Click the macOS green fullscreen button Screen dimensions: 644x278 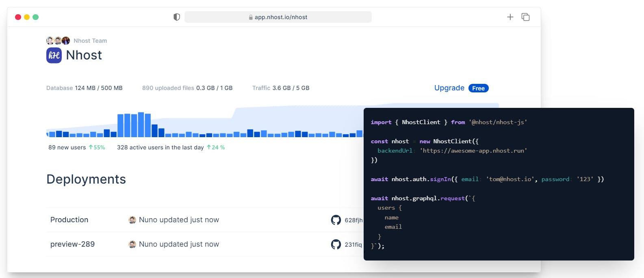[x=36, y=17]
